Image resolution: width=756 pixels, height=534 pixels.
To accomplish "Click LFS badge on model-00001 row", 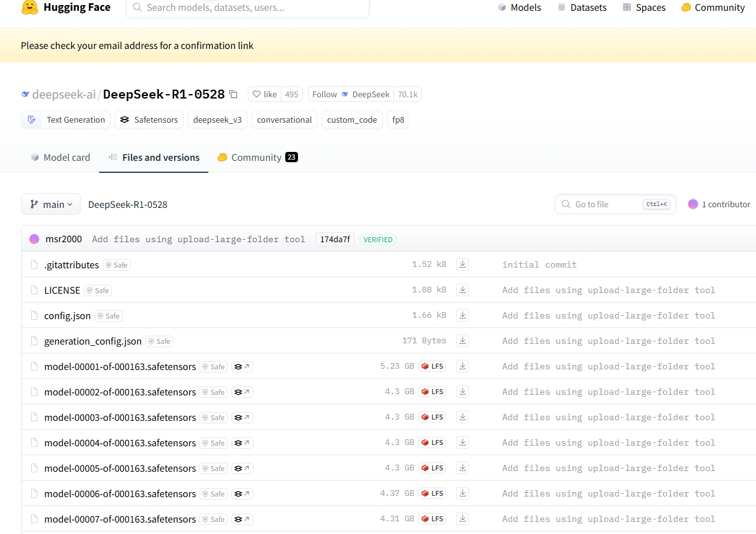I will click(432, 366).
